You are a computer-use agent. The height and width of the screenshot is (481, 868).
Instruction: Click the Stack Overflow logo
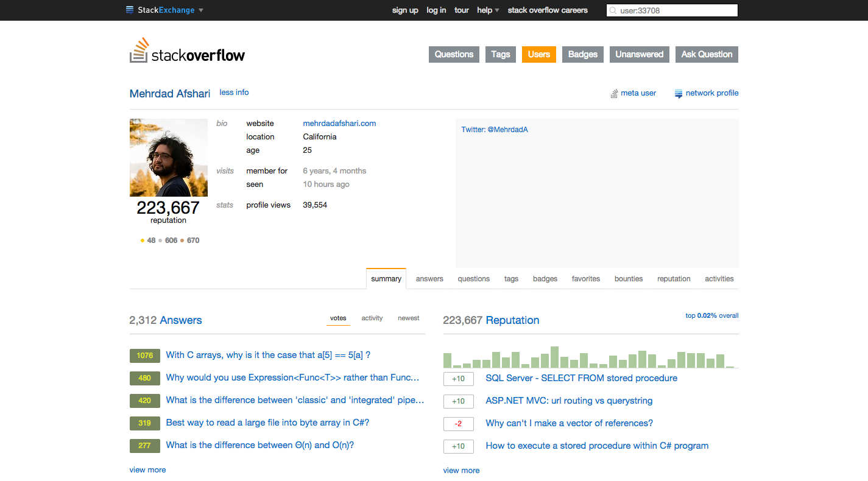187,51
